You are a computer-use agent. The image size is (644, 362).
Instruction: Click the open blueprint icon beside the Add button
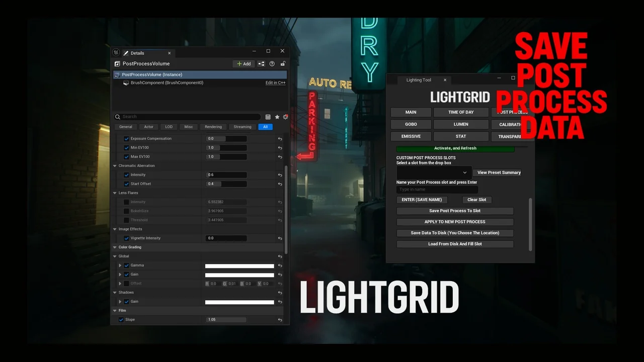coord(261,64)
